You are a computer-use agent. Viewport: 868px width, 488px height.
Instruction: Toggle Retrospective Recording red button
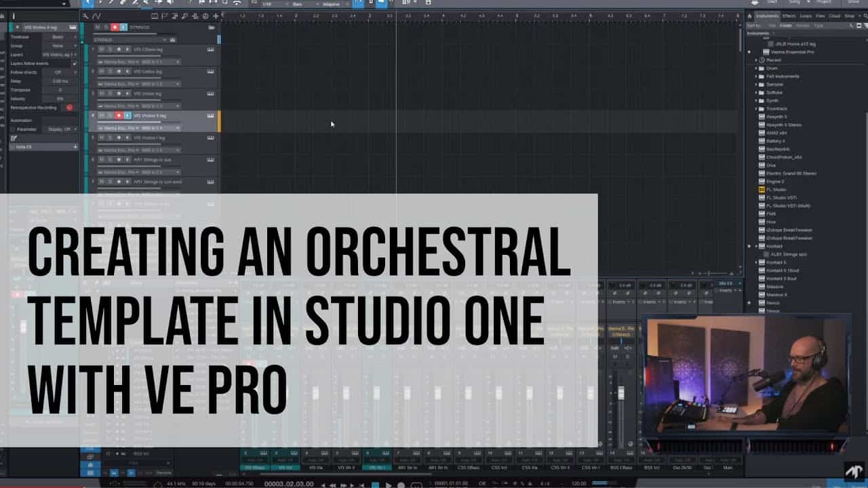(69, 107)
